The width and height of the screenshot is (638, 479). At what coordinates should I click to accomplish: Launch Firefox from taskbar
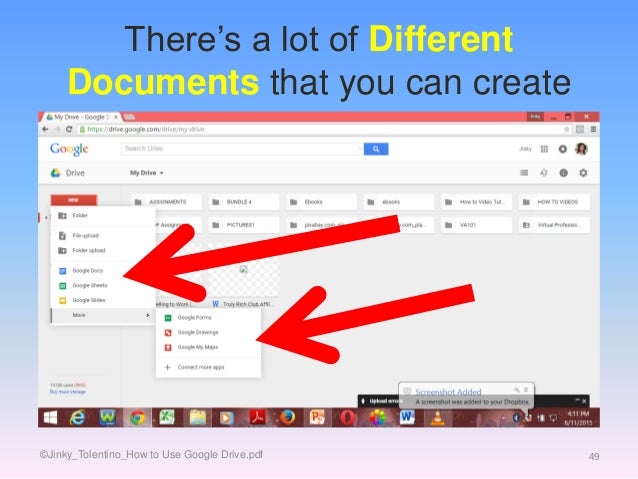pos(287,418)
